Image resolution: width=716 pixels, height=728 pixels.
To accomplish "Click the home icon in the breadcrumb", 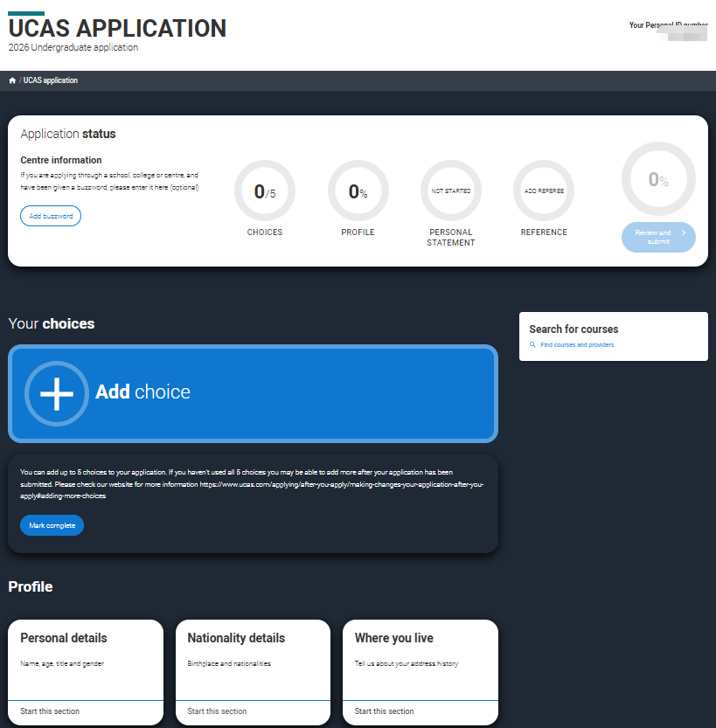I will pos(12,80).
